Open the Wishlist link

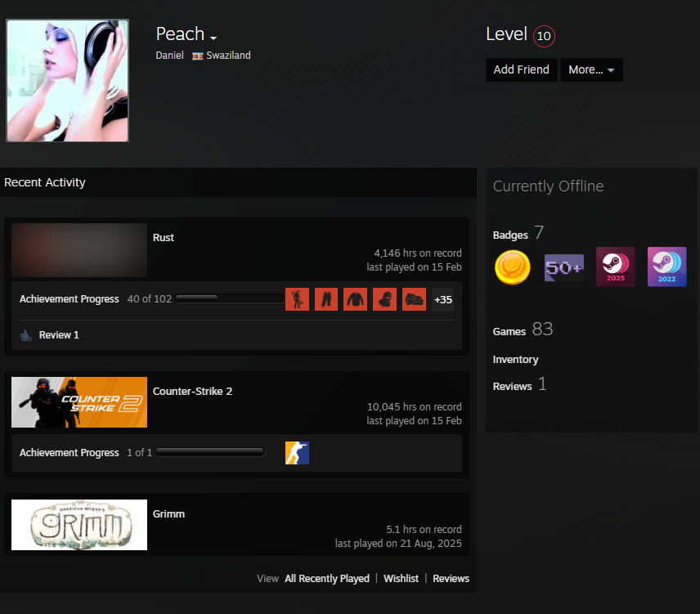tap(401, 579)
